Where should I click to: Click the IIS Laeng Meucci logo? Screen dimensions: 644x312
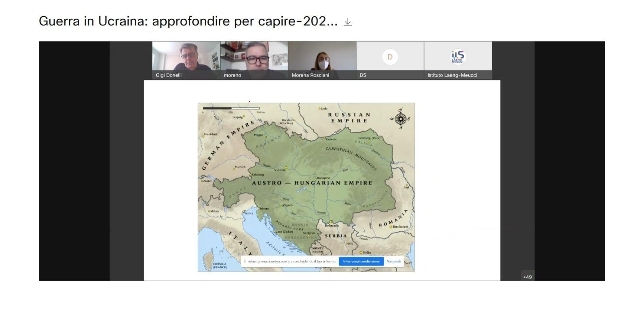pos(458,57)
